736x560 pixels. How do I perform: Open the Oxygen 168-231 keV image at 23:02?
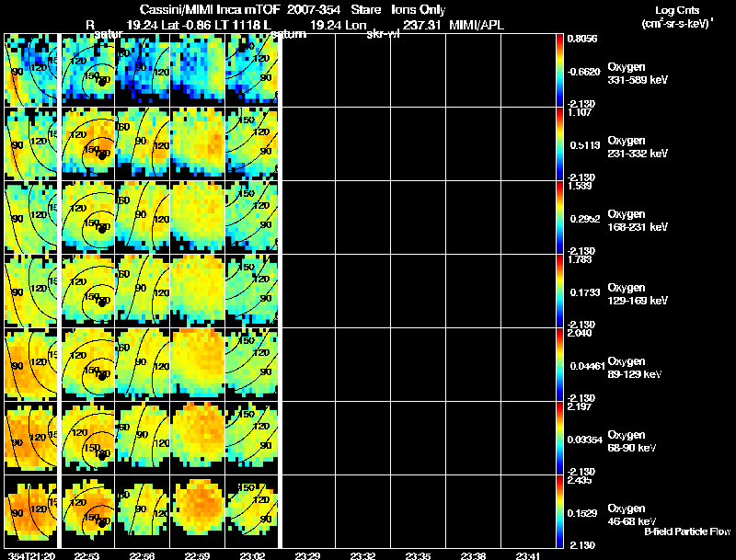[252, 217]
